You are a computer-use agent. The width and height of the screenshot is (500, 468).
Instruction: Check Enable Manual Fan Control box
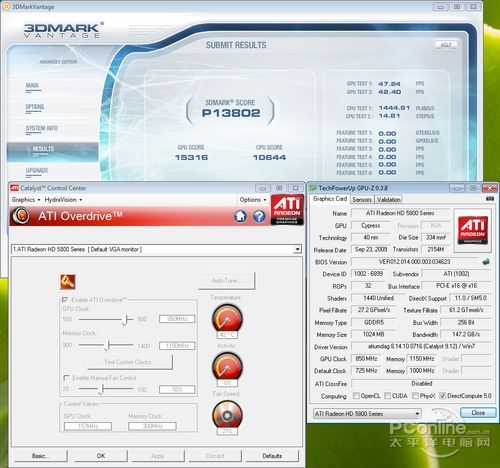point(66,378)
